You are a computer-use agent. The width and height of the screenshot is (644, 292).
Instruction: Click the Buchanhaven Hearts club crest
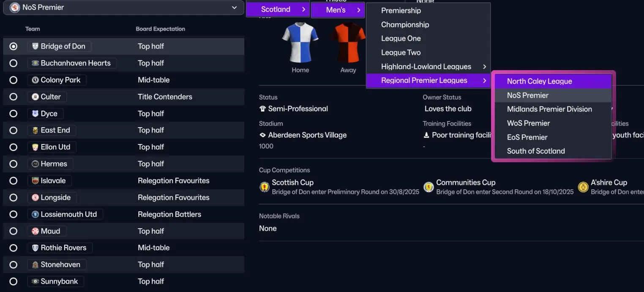[x=35, y=63]
